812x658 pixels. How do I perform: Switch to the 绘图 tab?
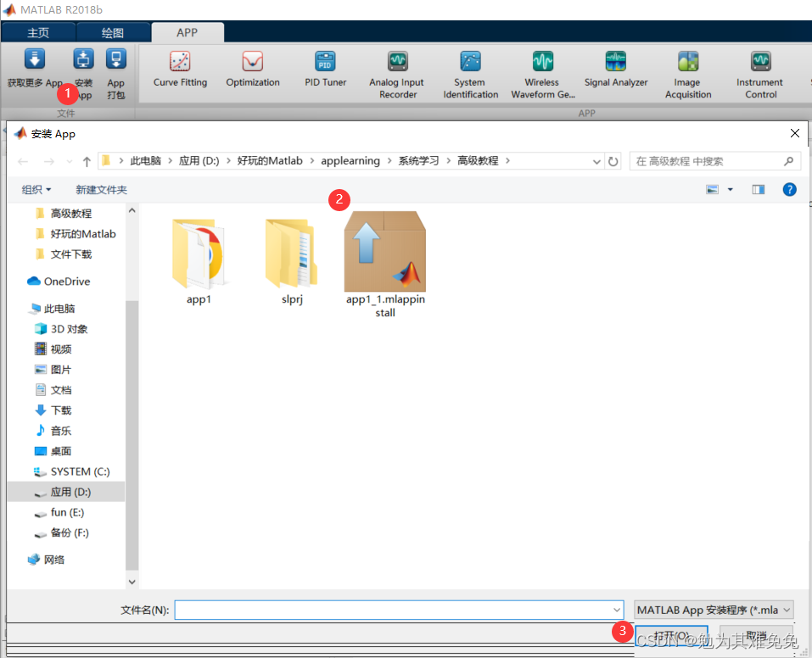coord(112,32)
